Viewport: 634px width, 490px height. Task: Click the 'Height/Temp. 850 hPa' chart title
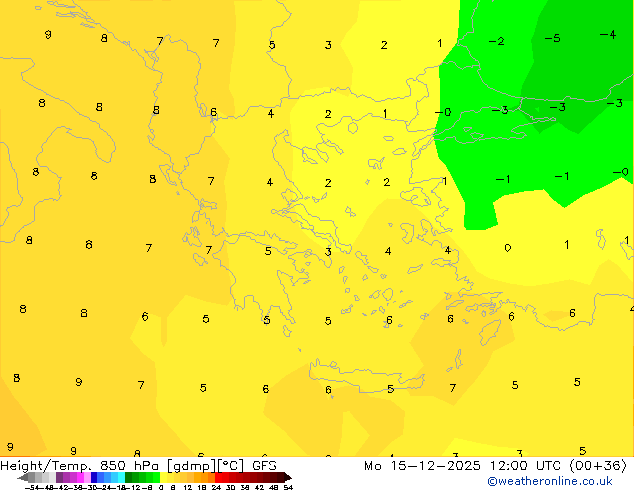coord(80,465)
